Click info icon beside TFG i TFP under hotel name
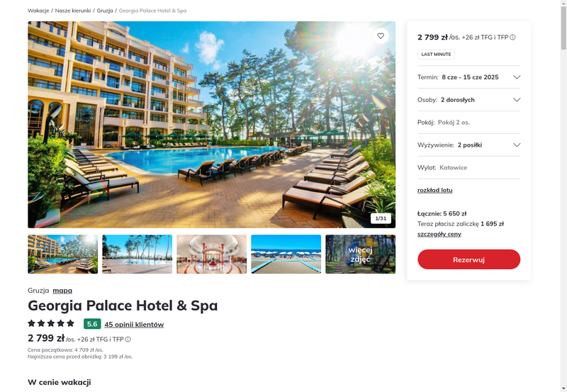 128,340
